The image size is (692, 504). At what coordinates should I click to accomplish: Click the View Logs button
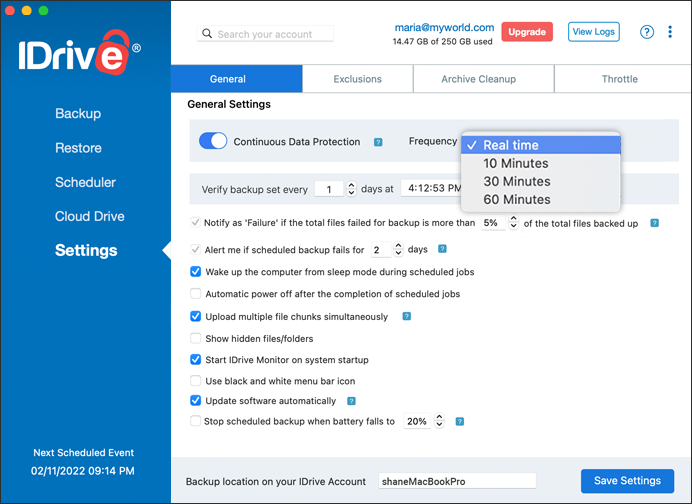pyautogui.click(x=594, y=32)
